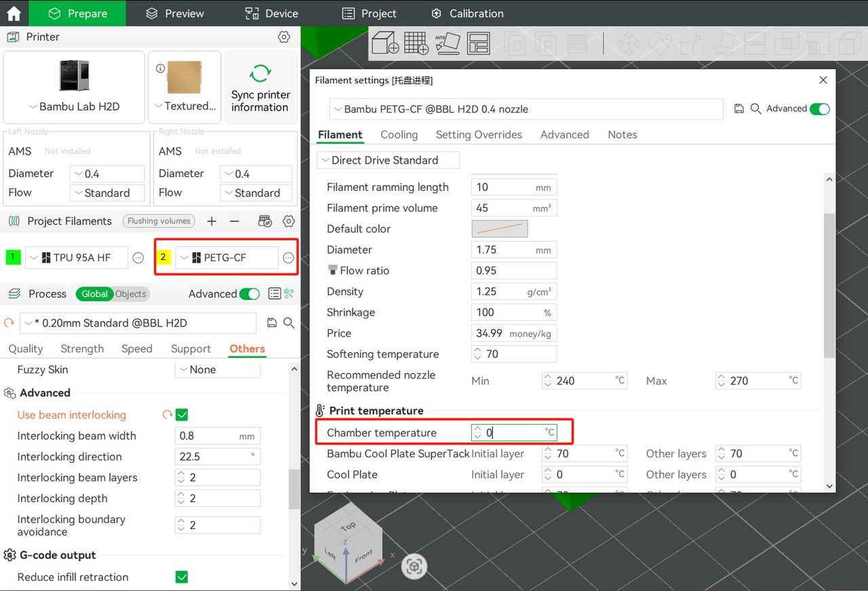The image size is (868, 591).
Task: Open options for PETG-CF filament
Action: tap(289, 258)
